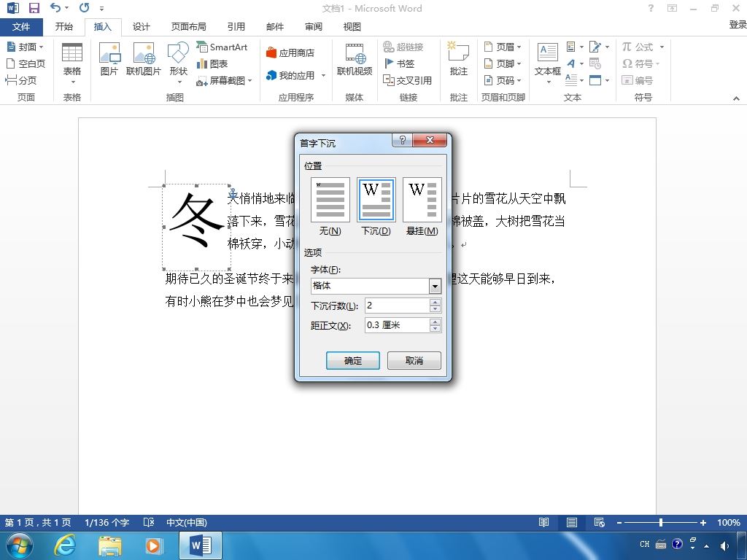Viewport: 747px width, 560px height.
Task: Switch to the 页面布局 page layout tab
Action: point(189,27)
